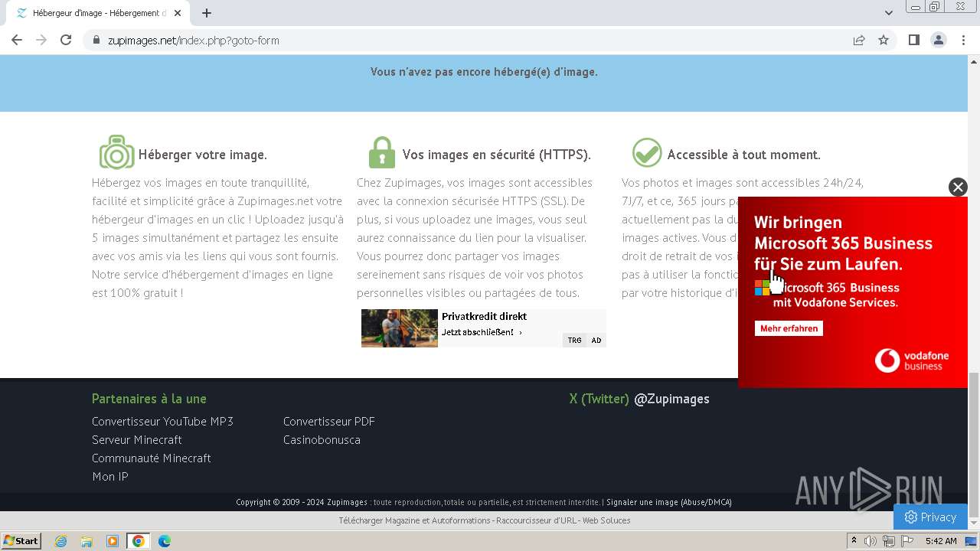Show hidden system tray icons

coord(854,541)
